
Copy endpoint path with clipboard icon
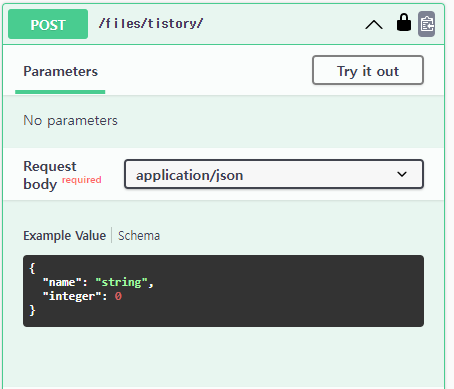click(427, 24)
